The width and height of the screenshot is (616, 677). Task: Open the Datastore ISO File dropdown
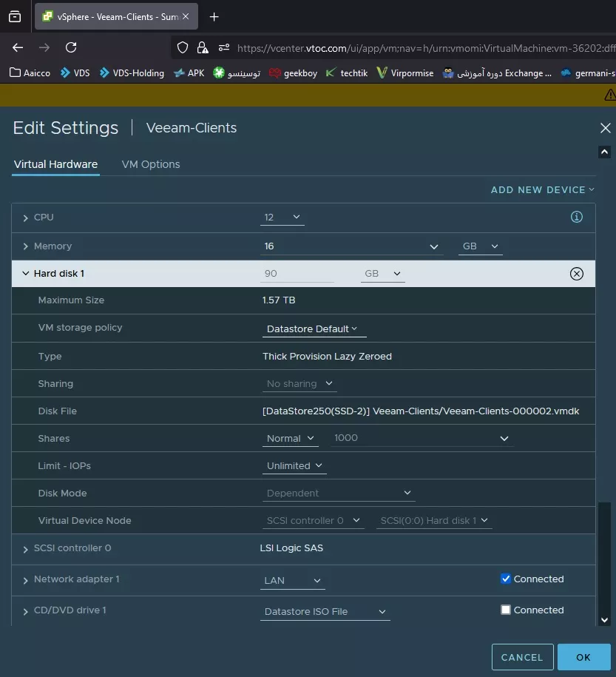coord(325,612)
